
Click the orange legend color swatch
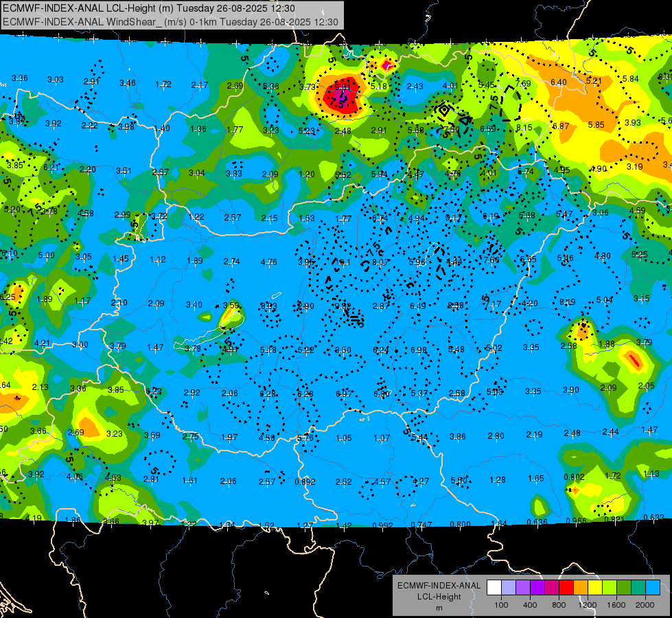click(x=581, y=588)
